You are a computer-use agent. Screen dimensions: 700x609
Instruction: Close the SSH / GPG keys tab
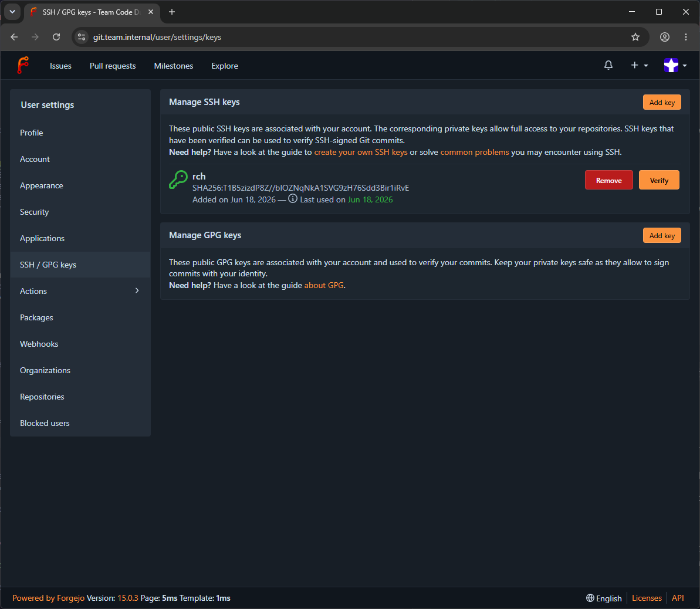coord(151,12)
